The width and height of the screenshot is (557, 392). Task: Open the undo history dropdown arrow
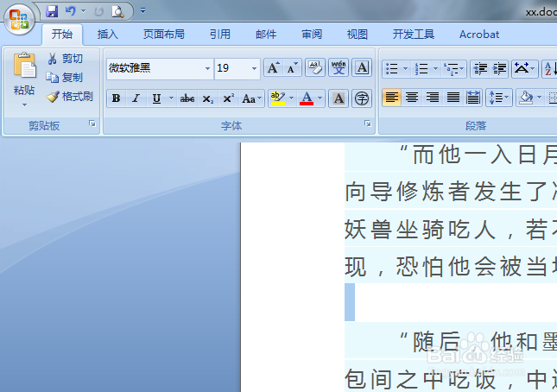pyautogui.click(x=84, y=11)
